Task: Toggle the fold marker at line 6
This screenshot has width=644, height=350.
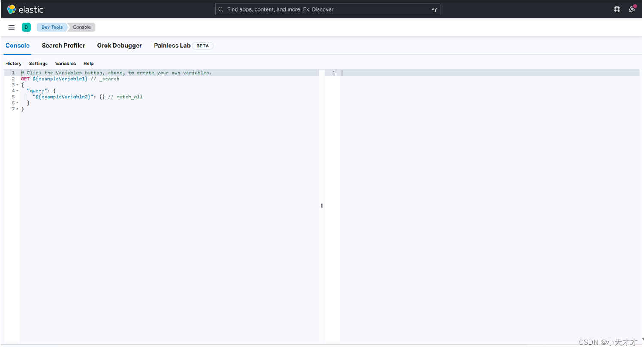Action: tap(17, 103)
